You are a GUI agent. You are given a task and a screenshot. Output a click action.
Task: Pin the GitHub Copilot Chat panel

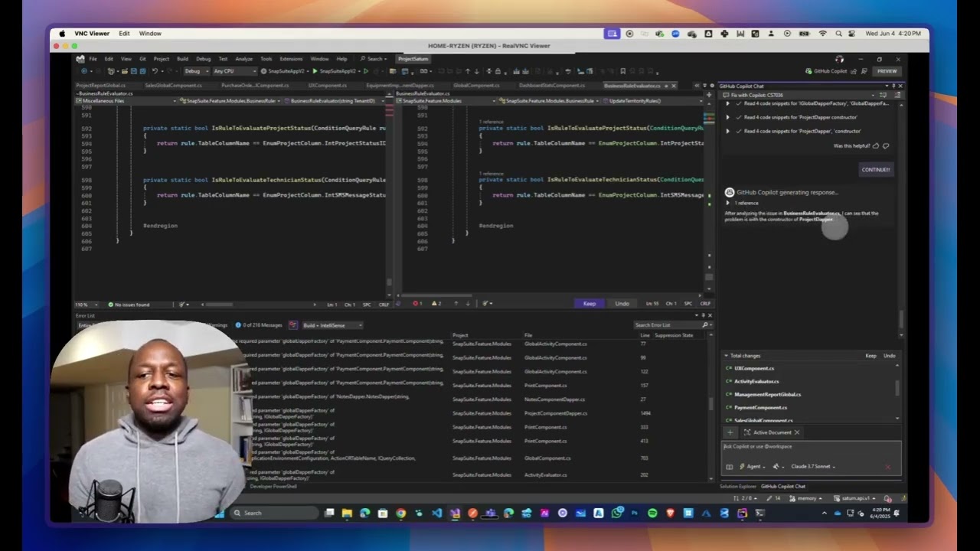[893, 86]
